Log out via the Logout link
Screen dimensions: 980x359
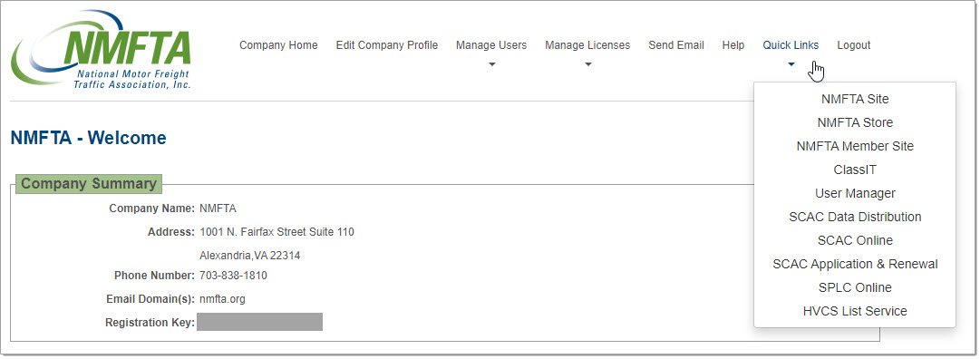(x=854, y=45)
